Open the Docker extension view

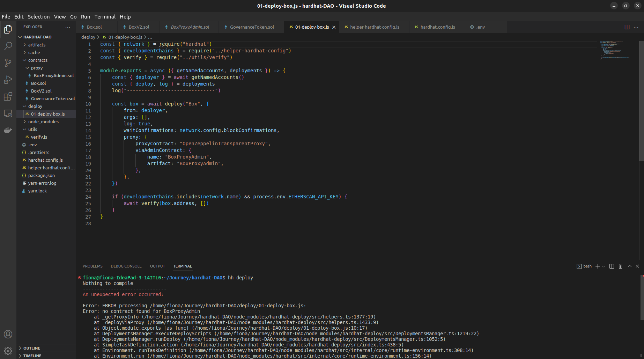[8, 130]
